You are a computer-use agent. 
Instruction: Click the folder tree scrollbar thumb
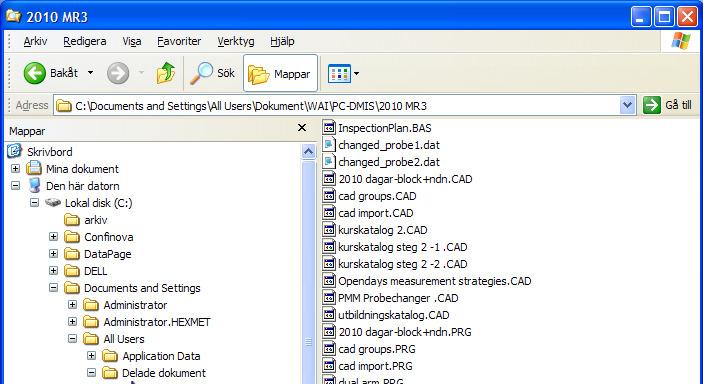(308, 273)
